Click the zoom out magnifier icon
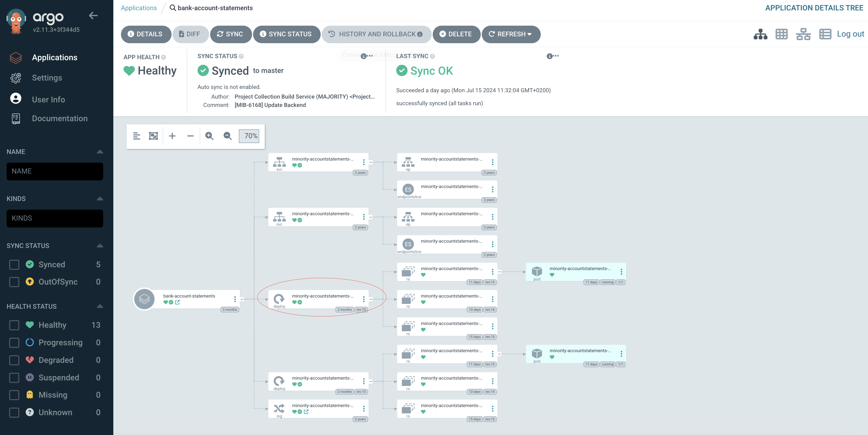Image resolution: width=868 pixels, height=435 pixels. click(227, 136)
